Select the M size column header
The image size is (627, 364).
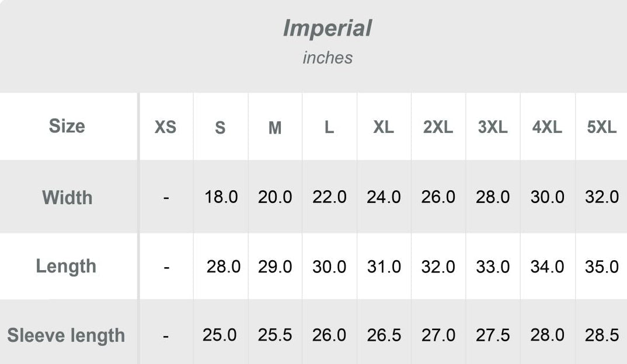pyautogui.click(x=275, y=128)
